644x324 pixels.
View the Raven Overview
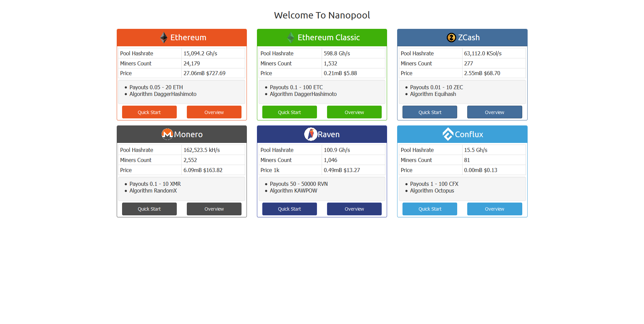tap(354, 209)
